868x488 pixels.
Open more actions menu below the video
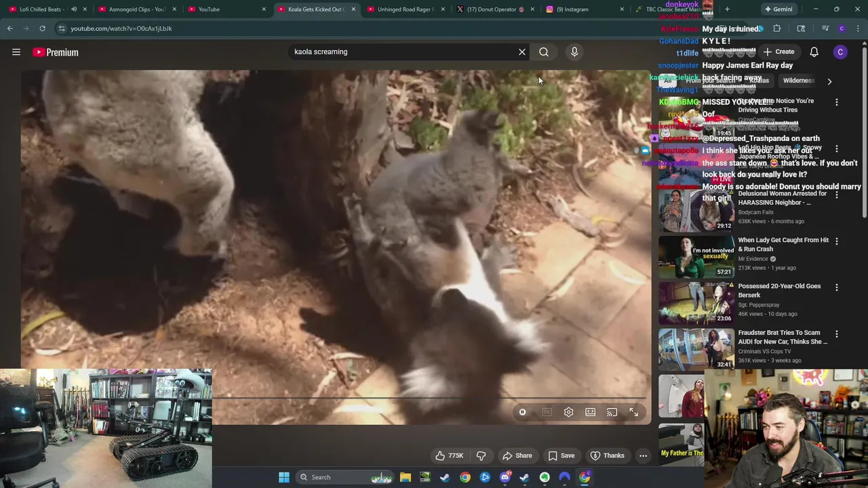point(643,455)
